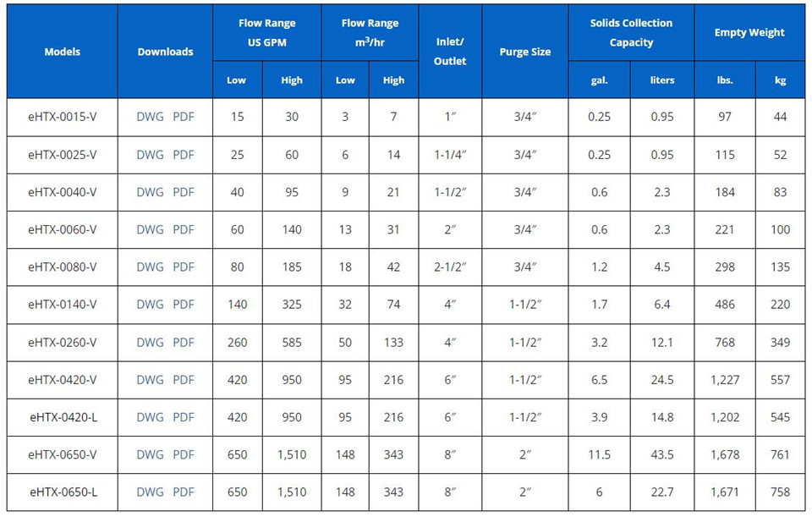Click the DWG link for eHTX-0060-V

151,229
